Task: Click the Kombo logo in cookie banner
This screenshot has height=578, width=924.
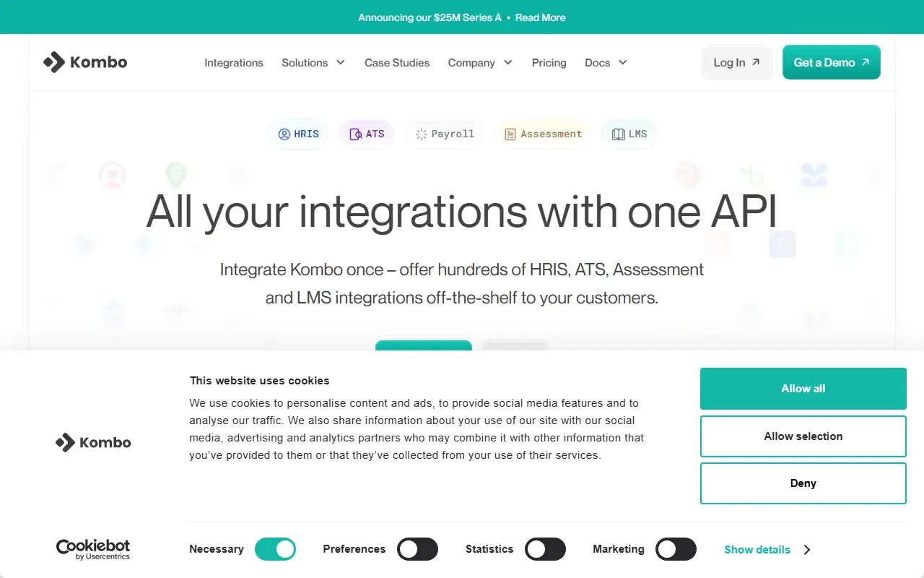Action: (x=93, y=442)
